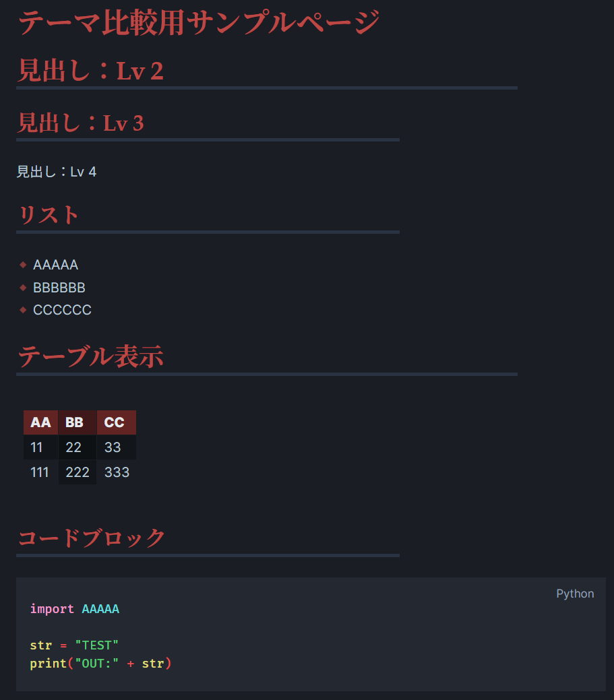Image resolution: width=614 pixels, height=700 pixels.
Task: Click the import AAAAA code line
Action: click(x=75, y=609)
